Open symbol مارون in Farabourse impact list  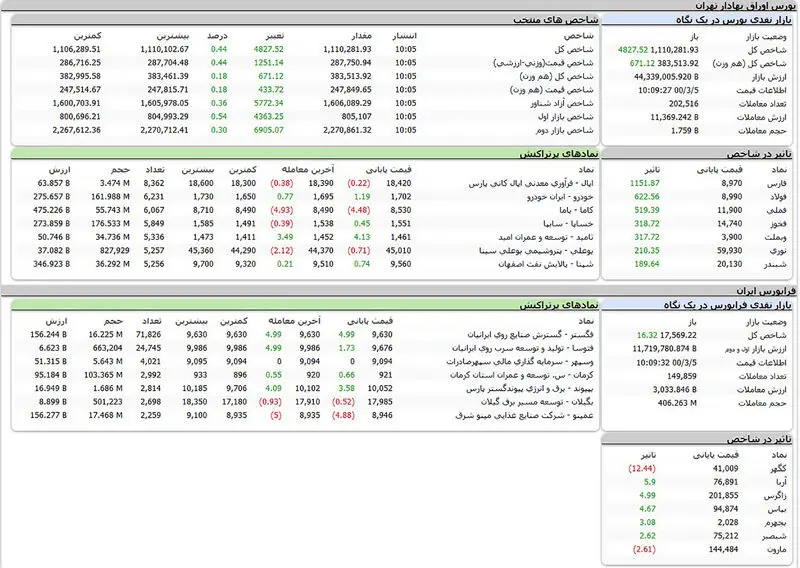tap(777, 550)
